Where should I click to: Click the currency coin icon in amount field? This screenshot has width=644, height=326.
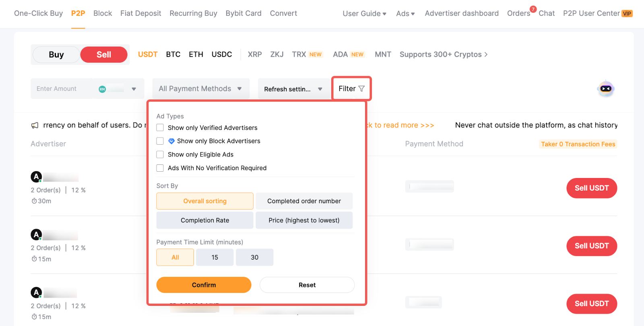click(x=102, y=89)
